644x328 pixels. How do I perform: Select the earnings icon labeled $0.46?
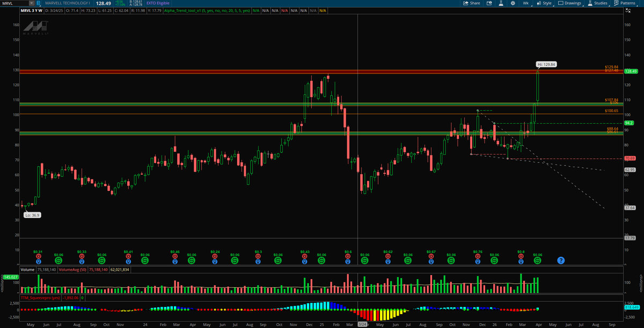[x=175, y=256]
